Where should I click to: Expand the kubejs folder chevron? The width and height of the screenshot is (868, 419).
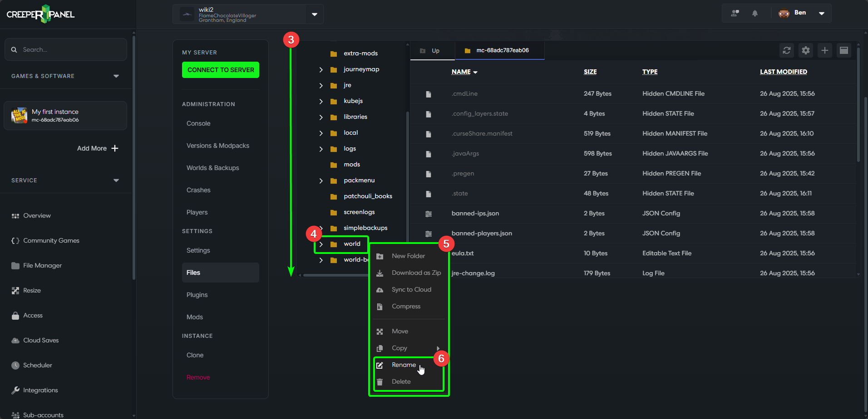(x=321, y=101)
